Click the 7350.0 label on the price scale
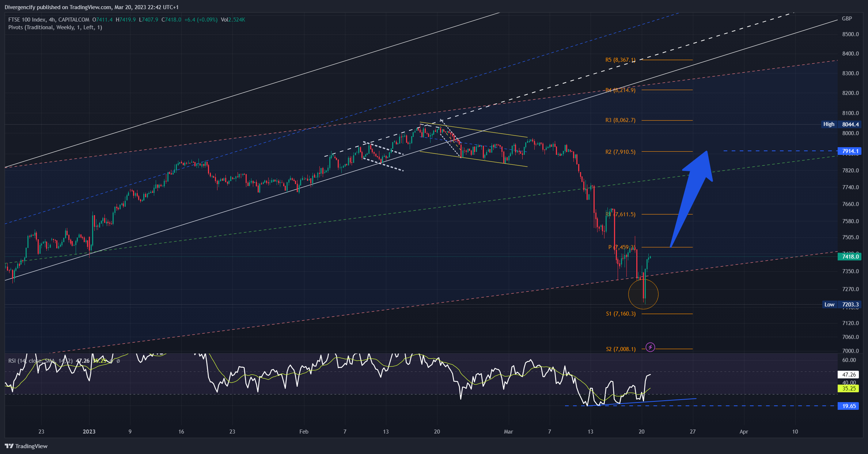 (x=850, y=271)
